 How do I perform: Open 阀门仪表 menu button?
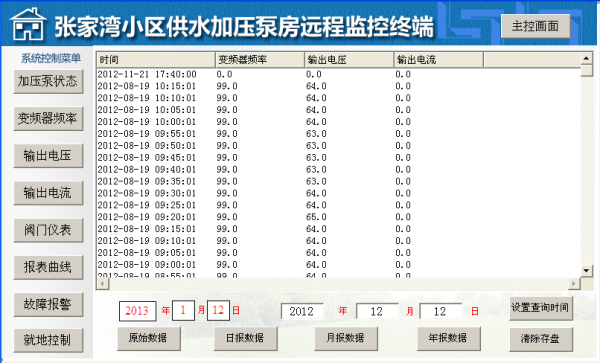click(48, 230)
